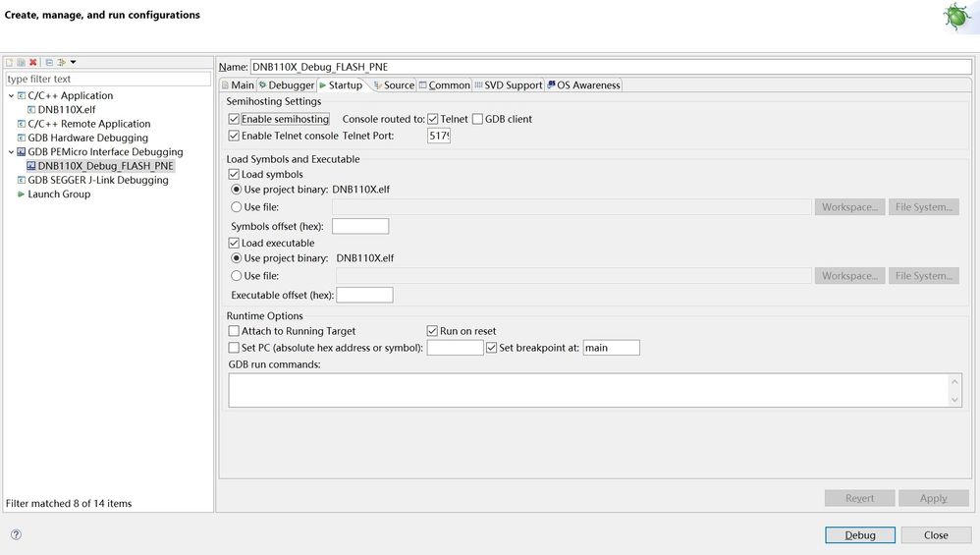Collapse GDB PEMicro Interface Debugging node
The height and width of the screenshot is (555, 980).
point(11,152)
